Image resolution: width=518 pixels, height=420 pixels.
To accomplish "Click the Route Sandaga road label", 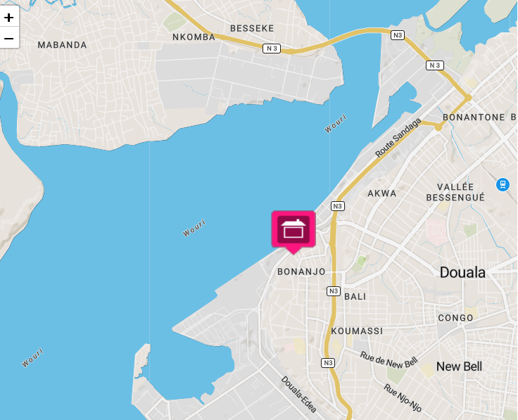I will pyautogui.click(x=398, y=138).
